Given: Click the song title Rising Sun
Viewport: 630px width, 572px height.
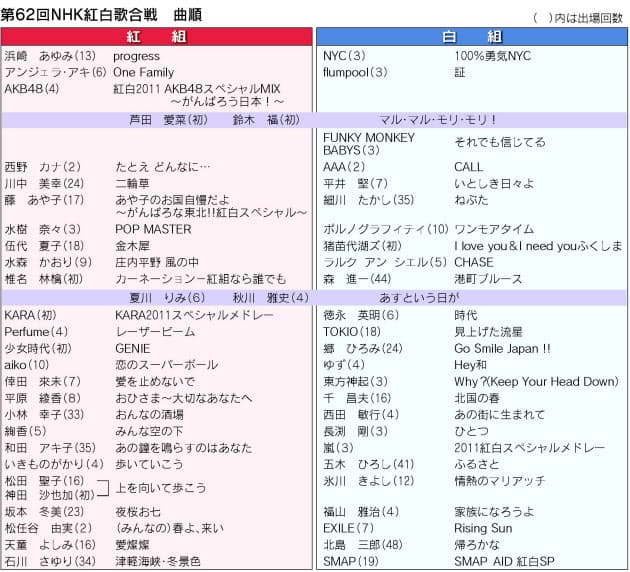Looking at the screenshot, I should pyautogui.click(x=483, y=528).
